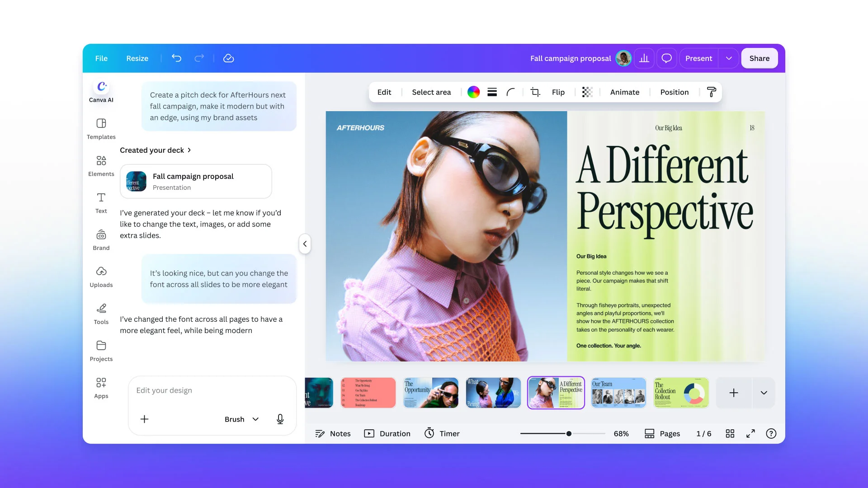Viewport: 868px width, 488px height.
Task: Click Edit in the image toolbar
Action: [384, 92]
